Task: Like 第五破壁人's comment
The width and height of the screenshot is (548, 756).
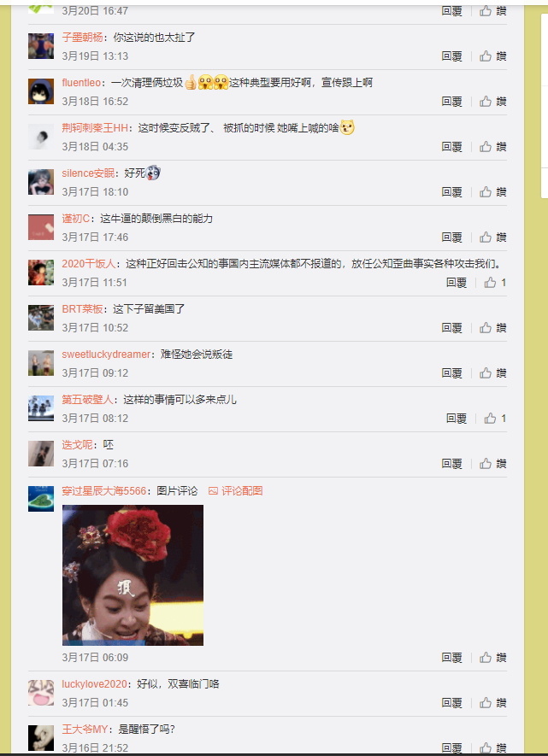Action: [x=495, y=419]
